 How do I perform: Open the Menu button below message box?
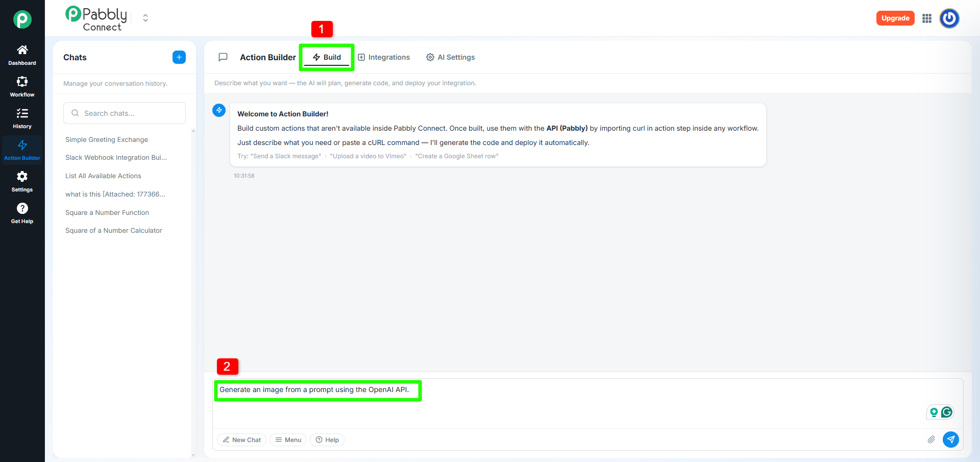[x=288, y=440]
